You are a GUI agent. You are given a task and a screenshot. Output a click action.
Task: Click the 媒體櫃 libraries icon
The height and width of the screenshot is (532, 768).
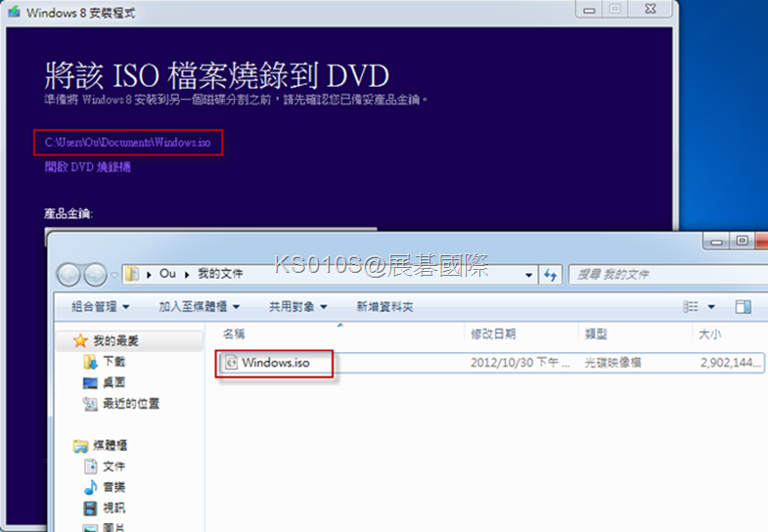(80, 446)
